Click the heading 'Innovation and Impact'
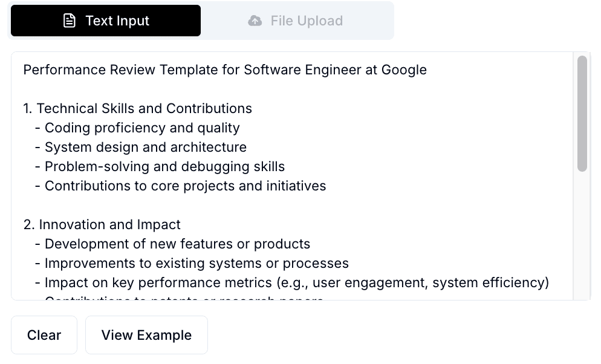 109,224
